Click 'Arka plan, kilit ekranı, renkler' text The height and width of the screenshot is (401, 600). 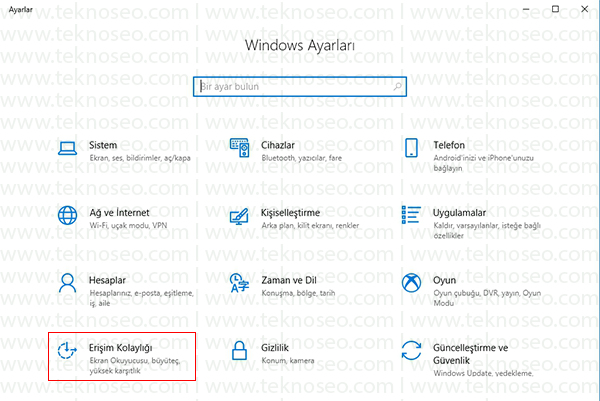(x=310, y=226)
